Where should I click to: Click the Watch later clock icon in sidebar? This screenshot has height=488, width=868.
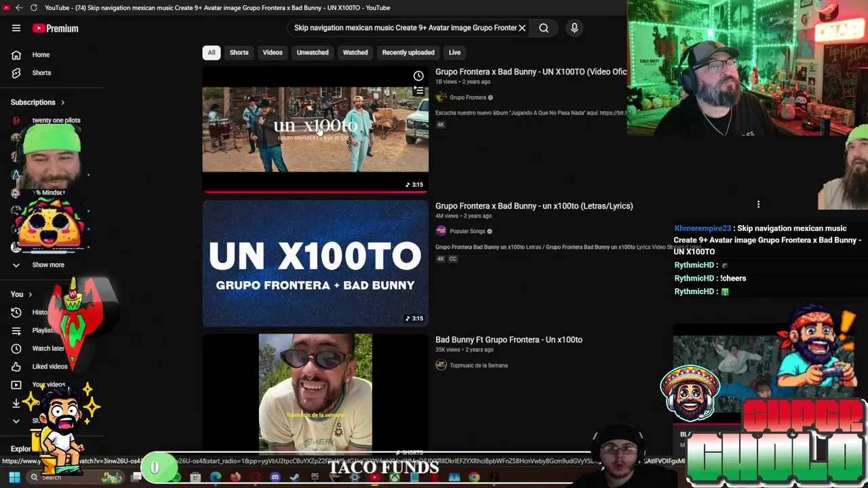16,348
